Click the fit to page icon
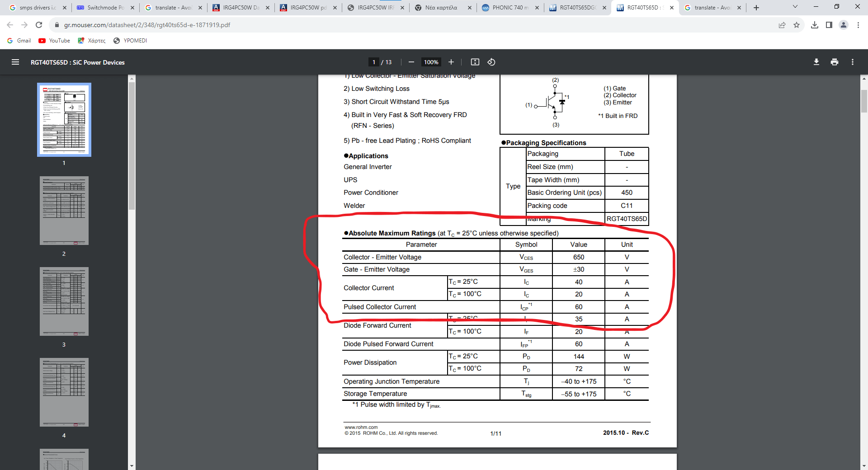The width and height of the screenshot is (868, 470). [x=475, y=62]
